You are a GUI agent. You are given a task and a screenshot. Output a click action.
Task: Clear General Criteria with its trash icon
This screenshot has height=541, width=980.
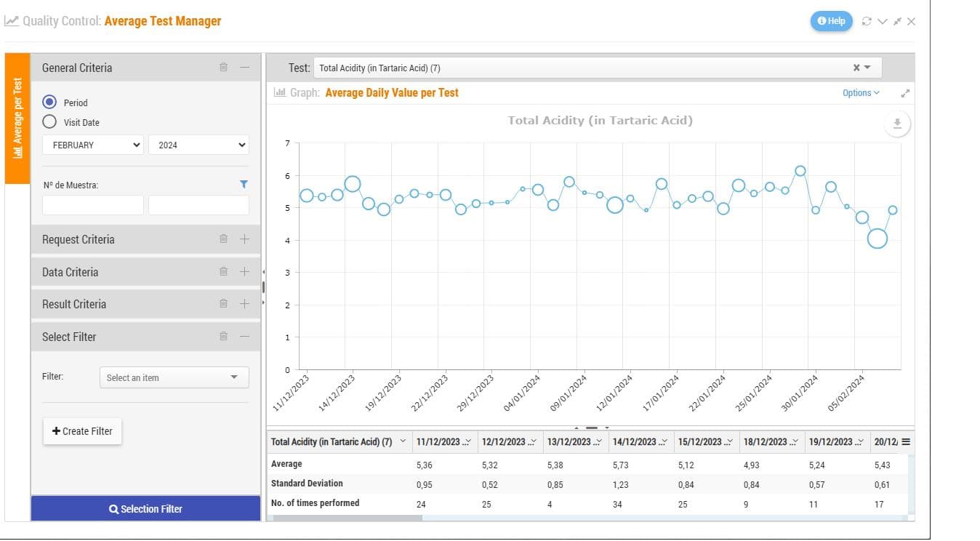pos(223,68)
